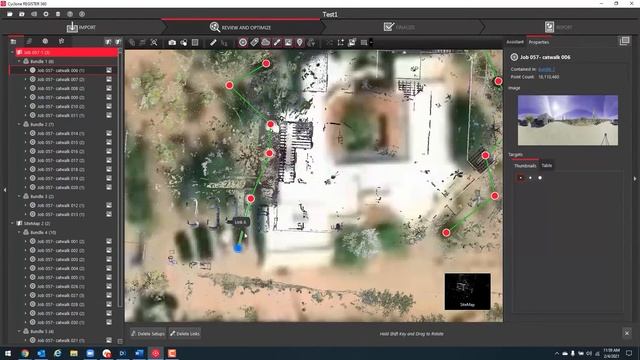
Task: Click the globe icon in the toolbar
Action: tap(311, 42)
